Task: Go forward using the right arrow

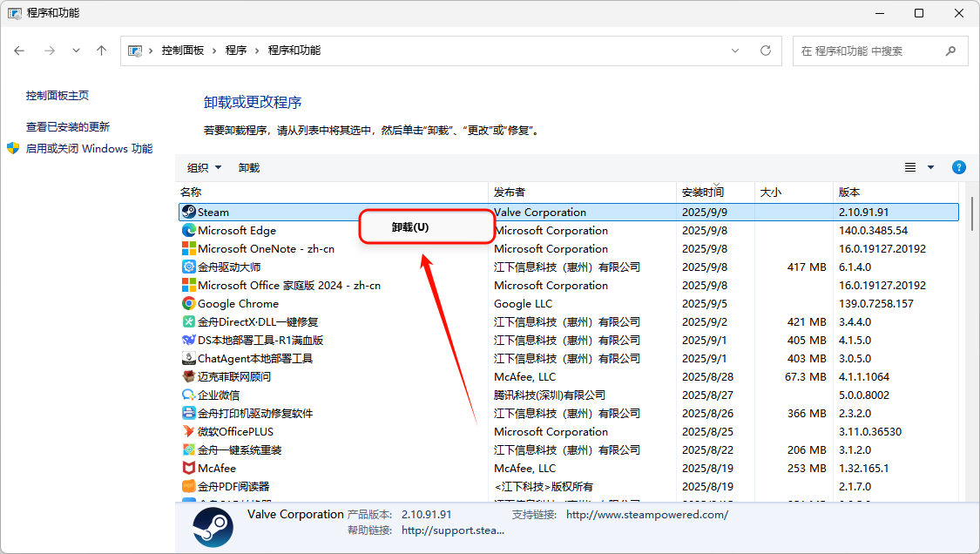Action: point(50,51)
